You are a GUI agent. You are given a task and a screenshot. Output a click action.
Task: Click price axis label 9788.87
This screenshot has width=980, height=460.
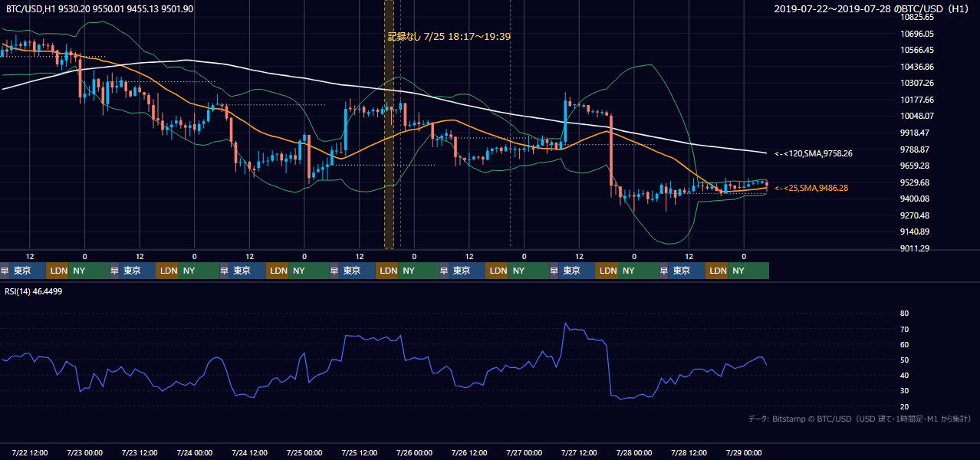[x=915, y=149]
